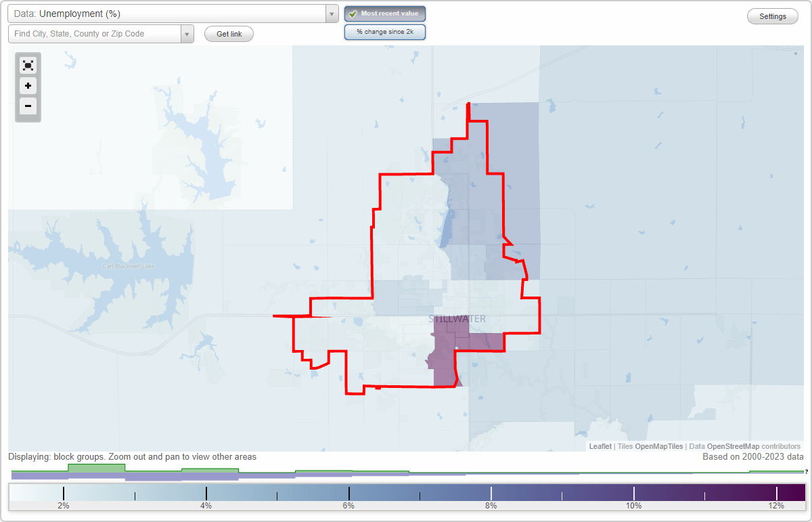This screenshot has height=522, width=812.
Task: Toggle % change since 2k
Action: coord(385,32)
